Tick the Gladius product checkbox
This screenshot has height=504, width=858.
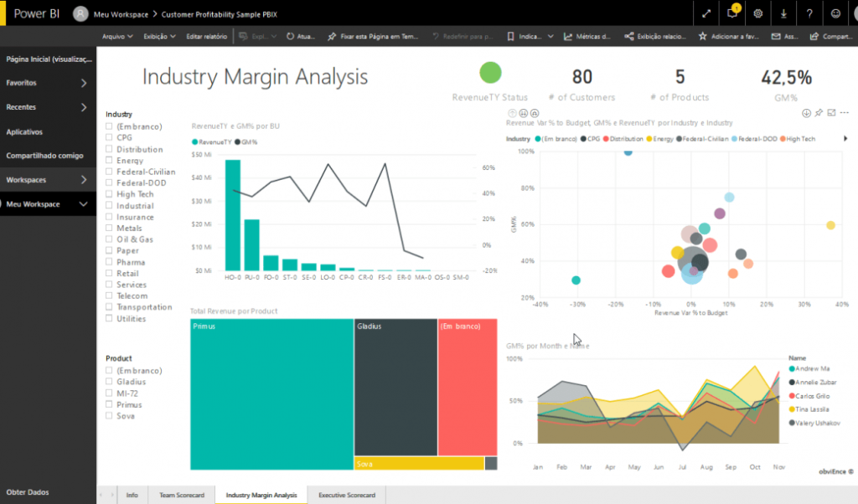pos(109,382)
